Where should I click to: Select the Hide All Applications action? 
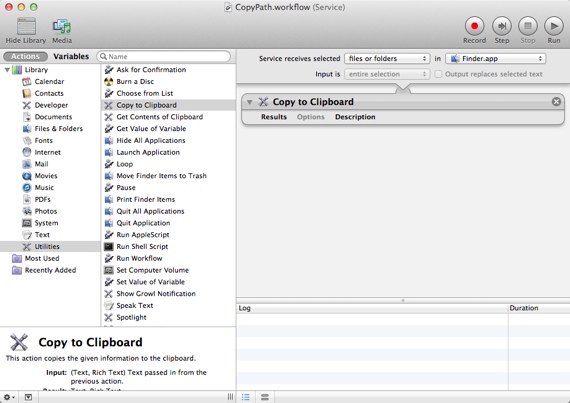(x=150, y=141)
